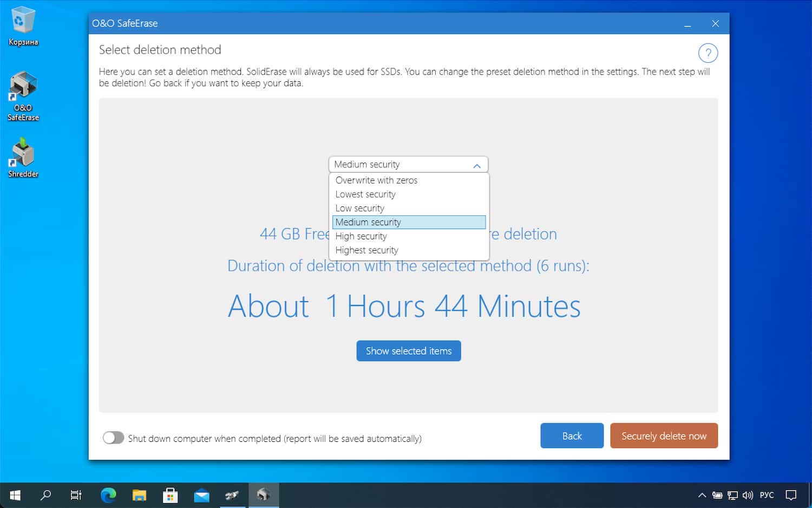Click Securely delete now button
Viewport: 812px width, 508px height.
point(664,436)
